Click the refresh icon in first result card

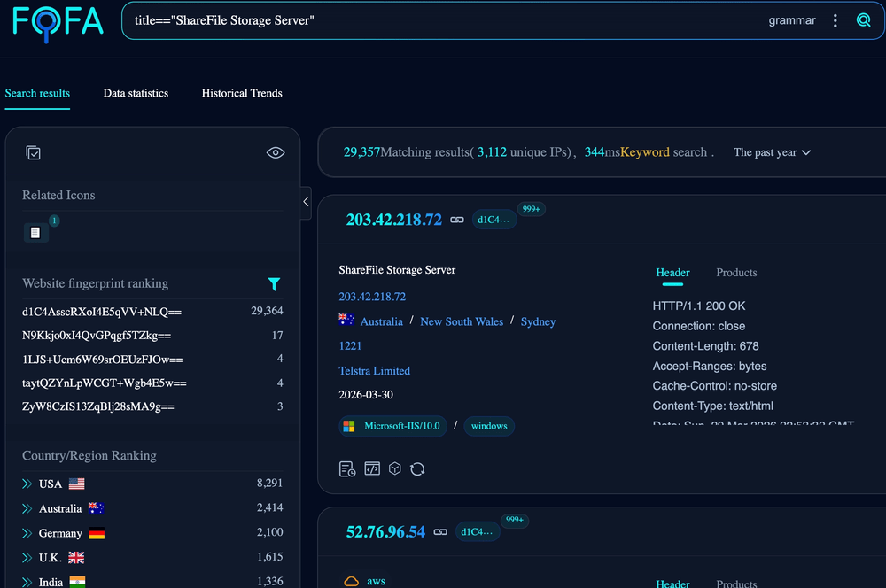pos(417,468)
